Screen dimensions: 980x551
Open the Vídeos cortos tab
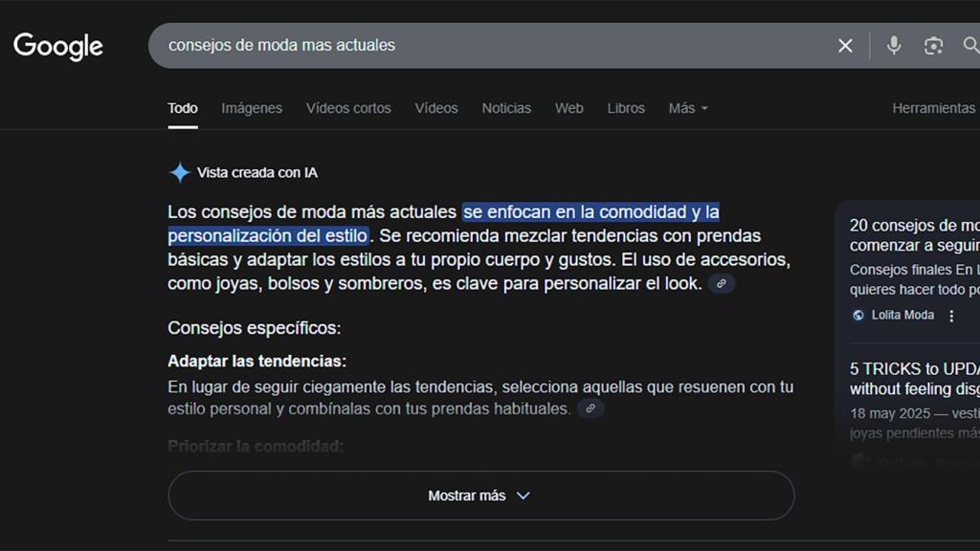pos(348,108)
